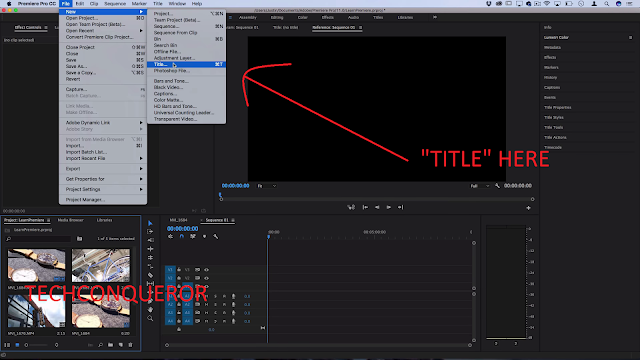The height and width of the screenshot is (360, 640).
Task: Select MVI_1670.MP4 building thumbnail
Action: pos(36,311)
